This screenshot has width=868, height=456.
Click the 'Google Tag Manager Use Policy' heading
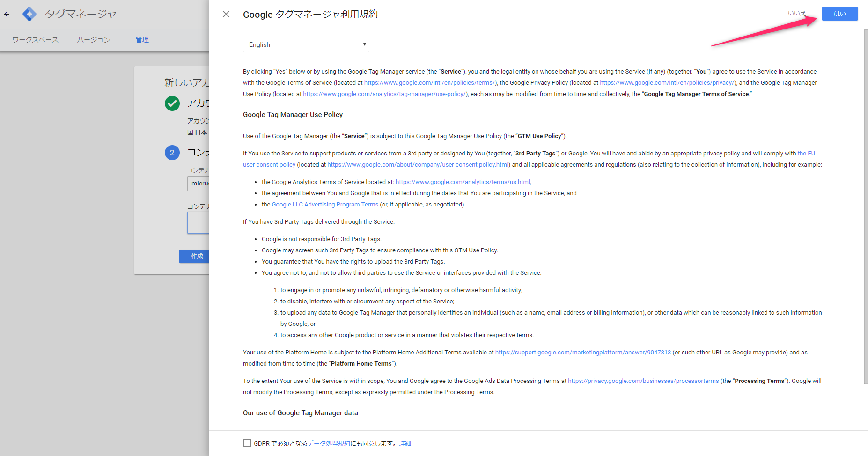pos(293,115)
